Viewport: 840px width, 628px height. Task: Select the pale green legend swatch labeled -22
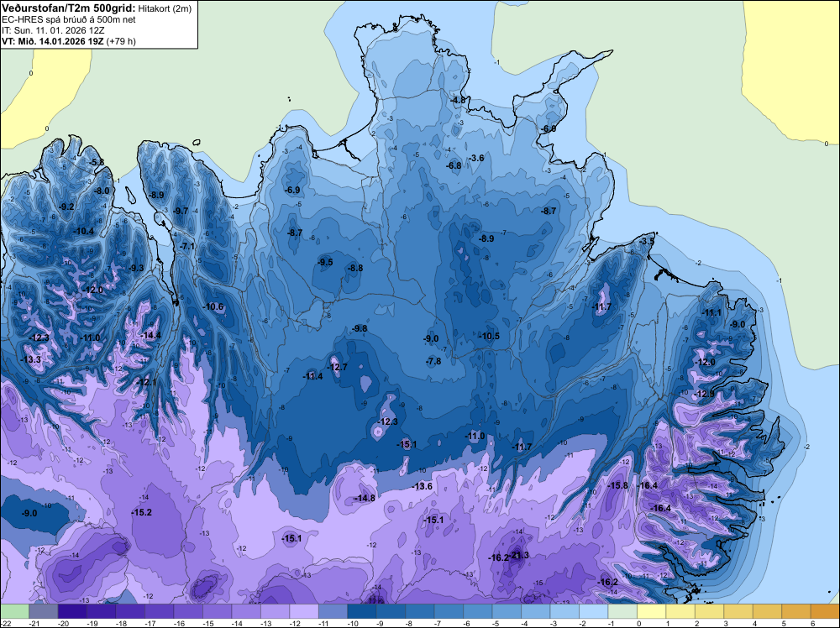point(14,610)
